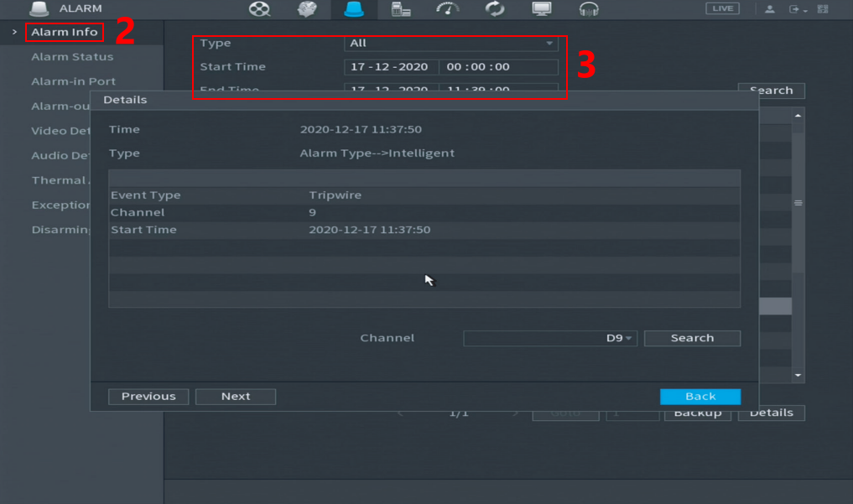Image resolution: width=853 pixels, height=504 pixels.
Task: Click the QR code icon at top right
Action: click(823, 9)
